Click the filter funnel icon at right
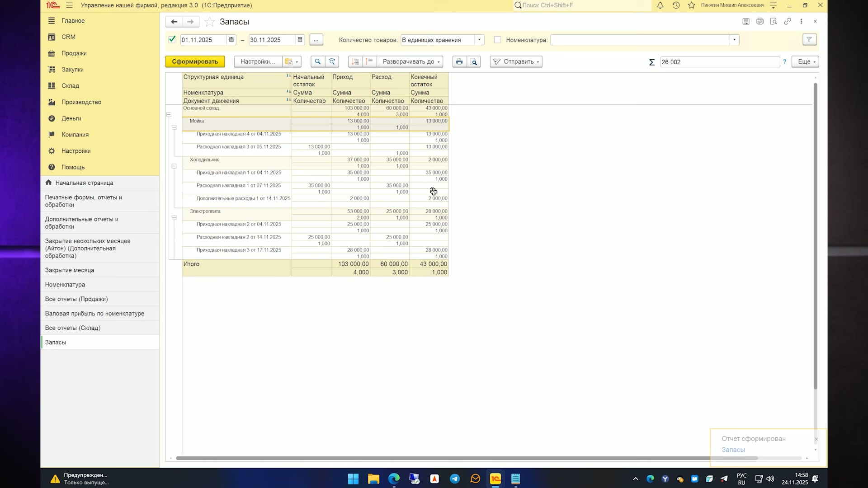The width and height of the screenshot is (868, 488). (x=809, y=40)
